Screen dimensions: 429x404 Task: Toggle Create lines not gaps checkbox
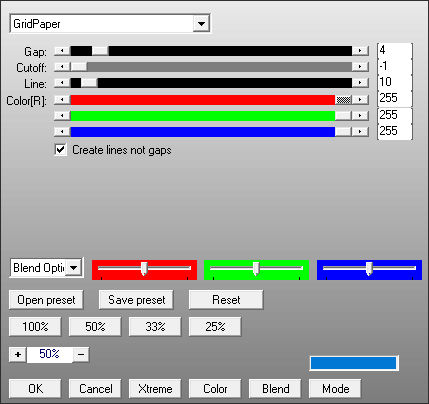(x=60, y=150)
